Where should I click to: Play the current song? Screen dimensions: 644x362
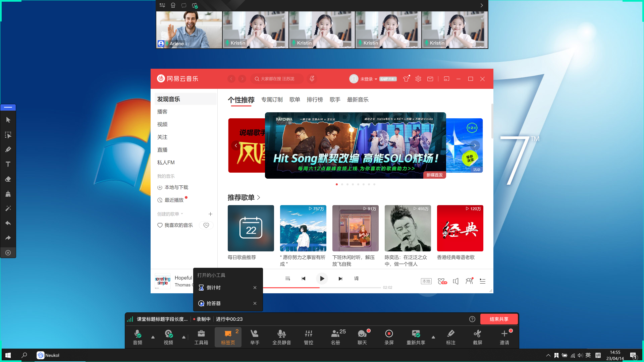[x=322, y=279]
